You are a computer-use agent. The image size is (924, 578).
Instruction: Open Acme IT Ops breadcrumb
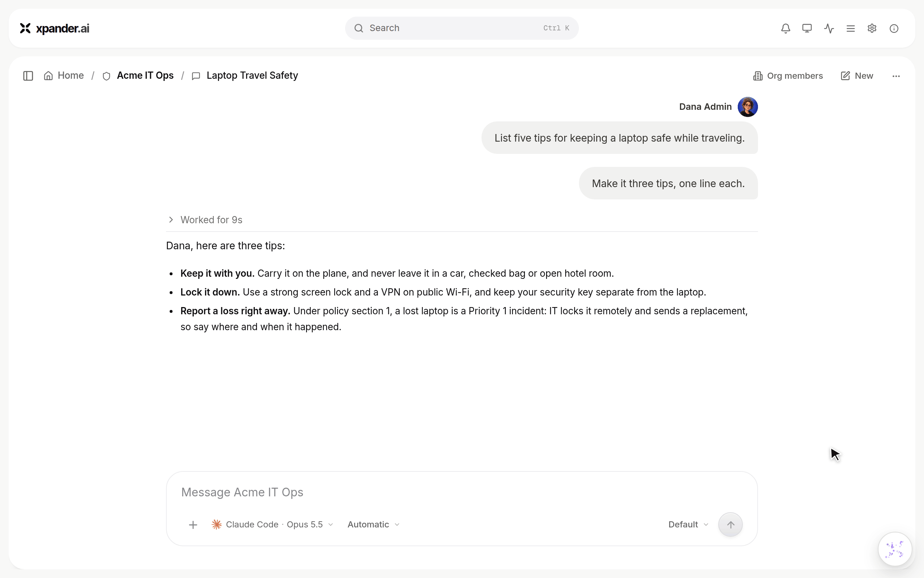pos(138,76)
